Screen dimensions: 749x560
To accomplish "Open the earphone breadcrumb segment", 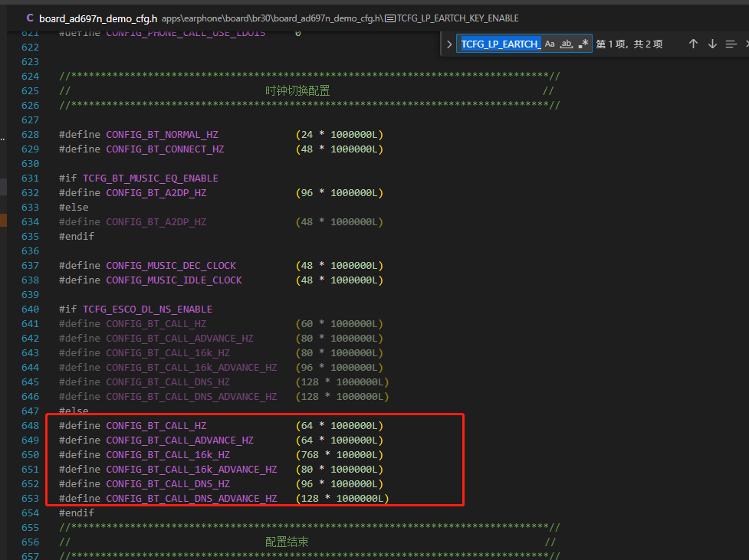I will click(205, 18).
